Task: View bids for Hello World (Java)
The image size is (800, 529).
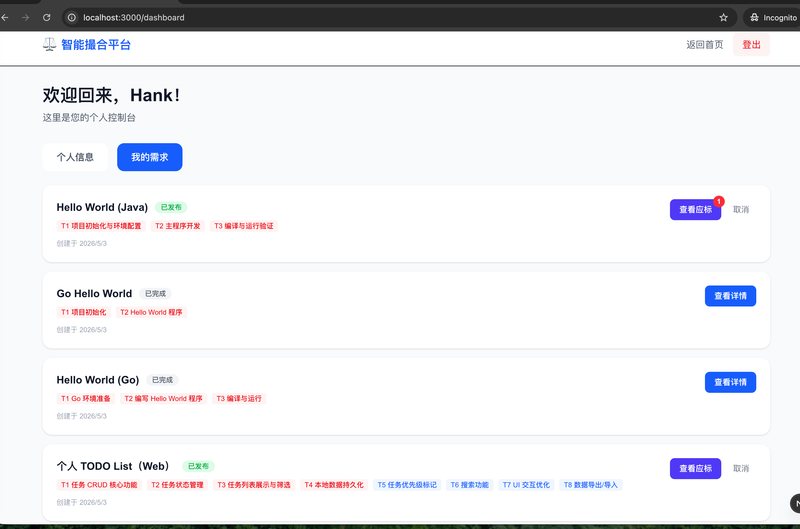Action: 695,210
